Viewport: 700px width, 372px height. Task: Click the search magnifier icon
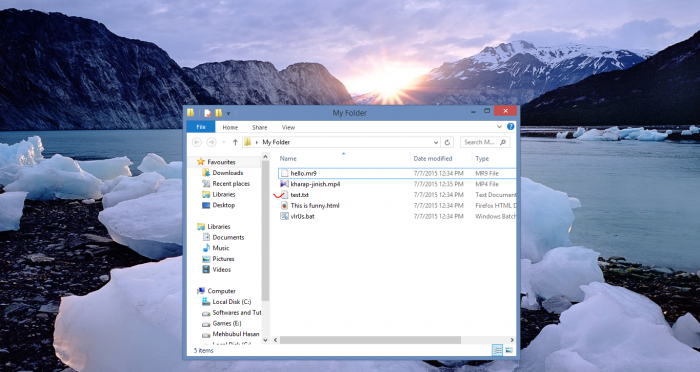point(503,142)
